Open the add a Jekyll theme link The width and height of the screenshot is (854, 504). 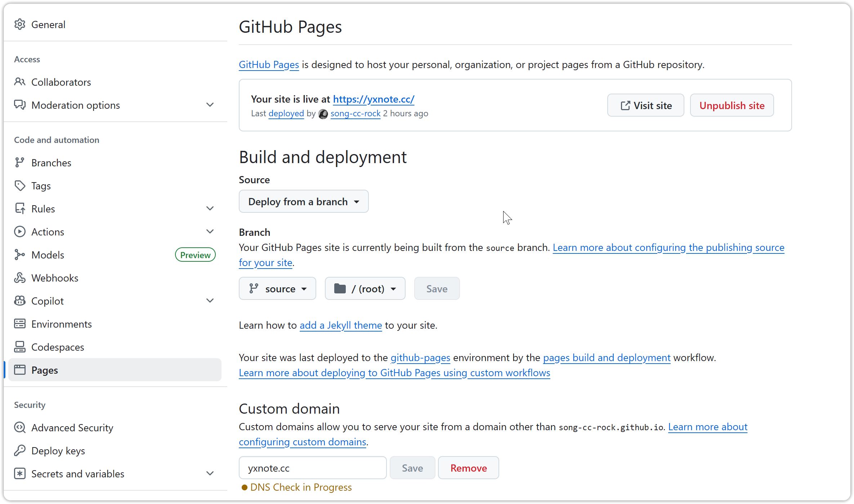coord(340,325)
